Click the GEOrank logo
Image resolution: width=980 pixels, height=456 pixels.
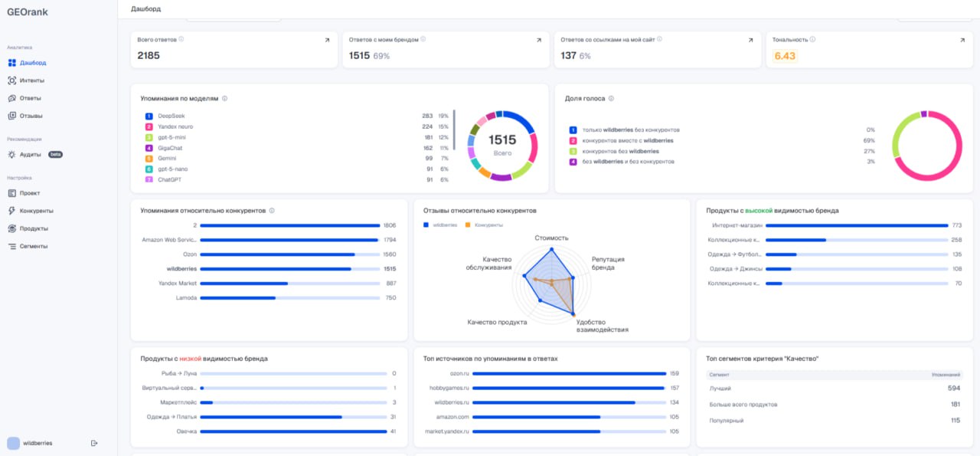pos(27,12)
